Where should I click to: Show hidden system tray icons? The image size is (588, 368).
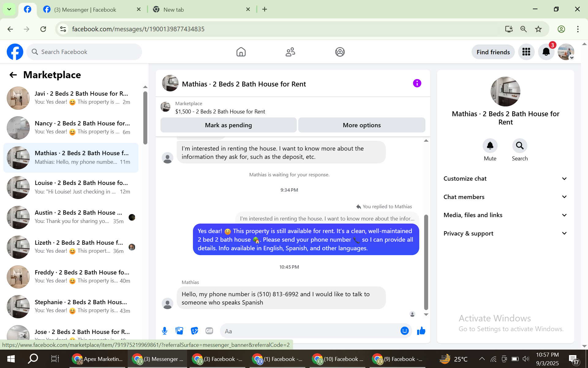(x=482, y=359)
